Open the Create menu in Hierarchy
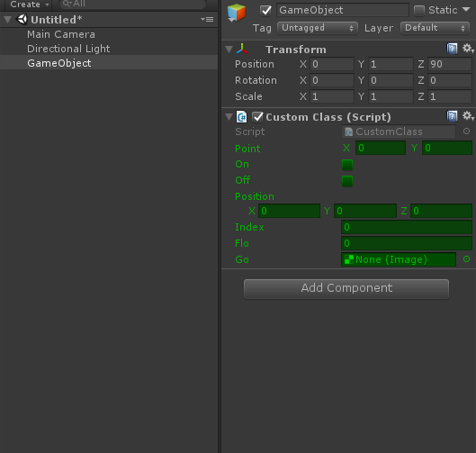The image size is (476, 453). [29, 5]
